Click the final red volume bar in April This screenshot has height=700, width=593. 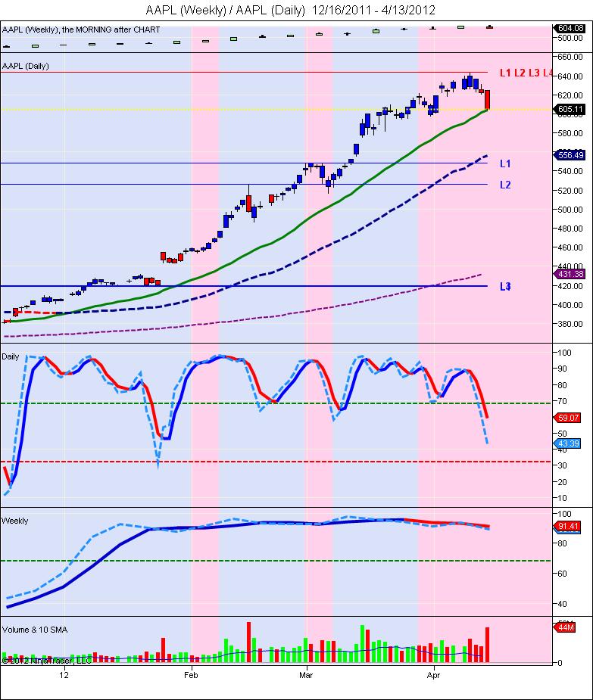click(x=487, y=645)
